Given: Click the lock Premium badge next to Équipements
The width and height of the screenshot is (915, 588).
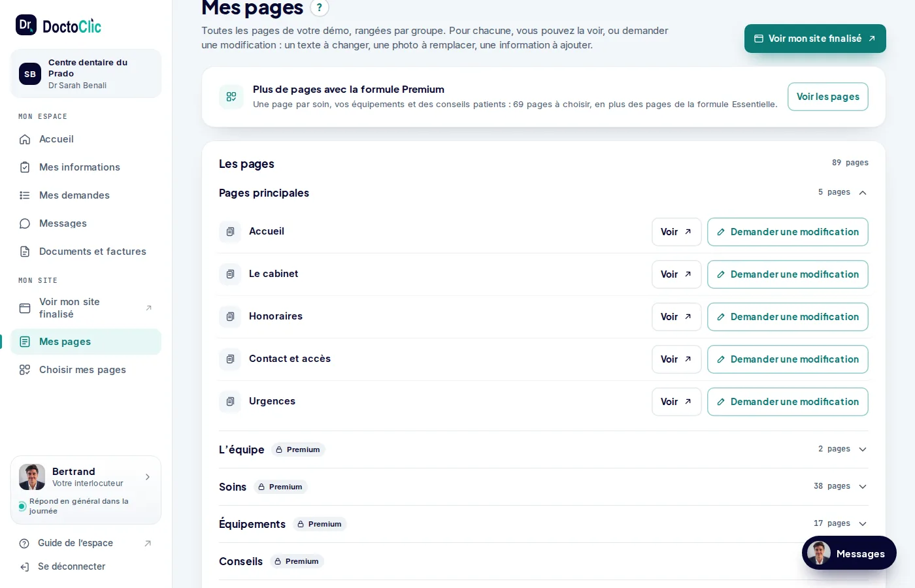Looking at the screenshot, I should click(320, 524).
